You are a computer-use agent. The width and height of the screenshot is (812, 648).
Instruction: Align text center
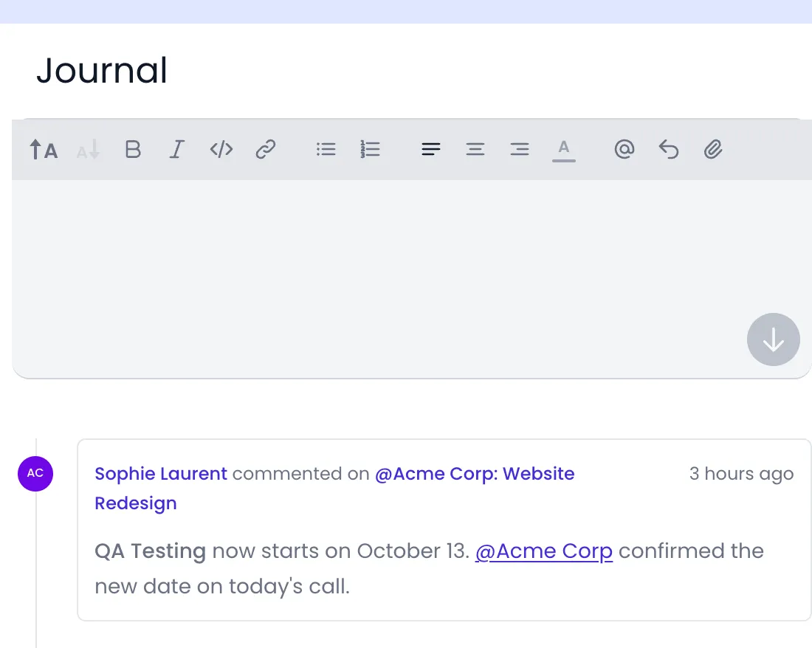475,150
